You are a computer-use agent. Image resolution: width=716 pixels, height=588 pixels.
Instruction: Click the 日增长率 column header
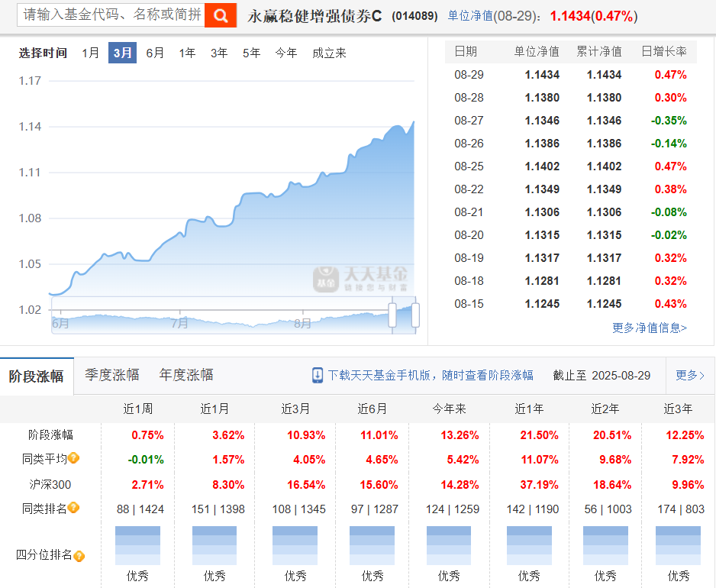click(664, 51)
